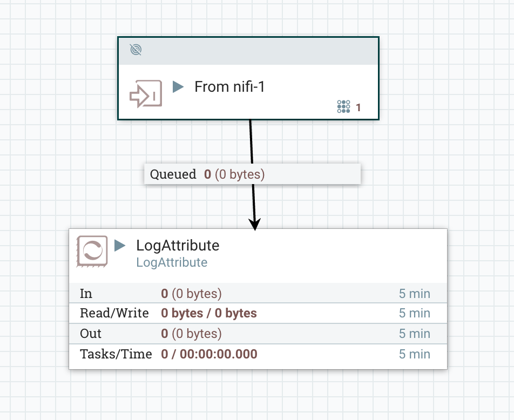Click the Out row label
This screenshot has height=420, width=514.
click(x=91, y=334)
